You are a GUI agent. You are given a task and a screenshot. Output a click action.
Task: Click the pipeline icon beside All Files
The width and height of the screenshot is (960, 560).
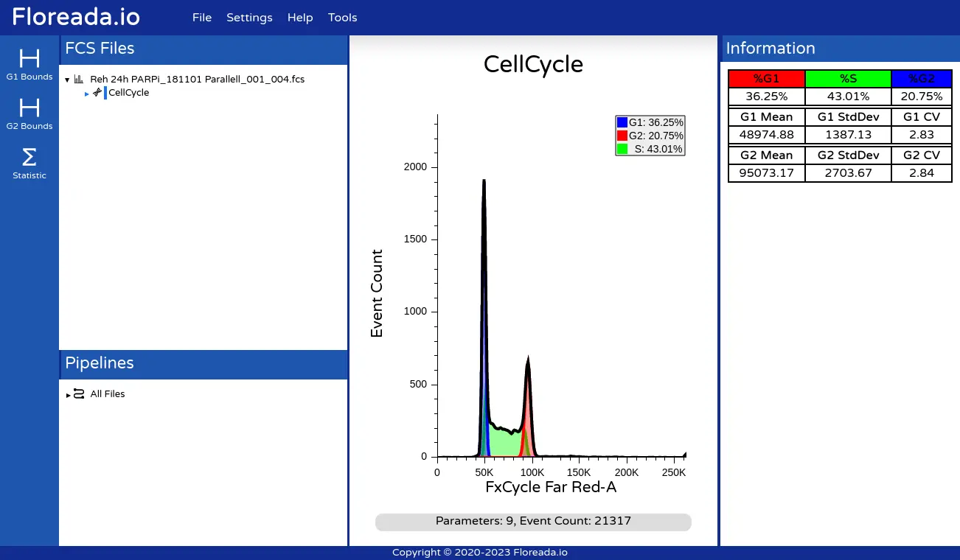point(79,394)
